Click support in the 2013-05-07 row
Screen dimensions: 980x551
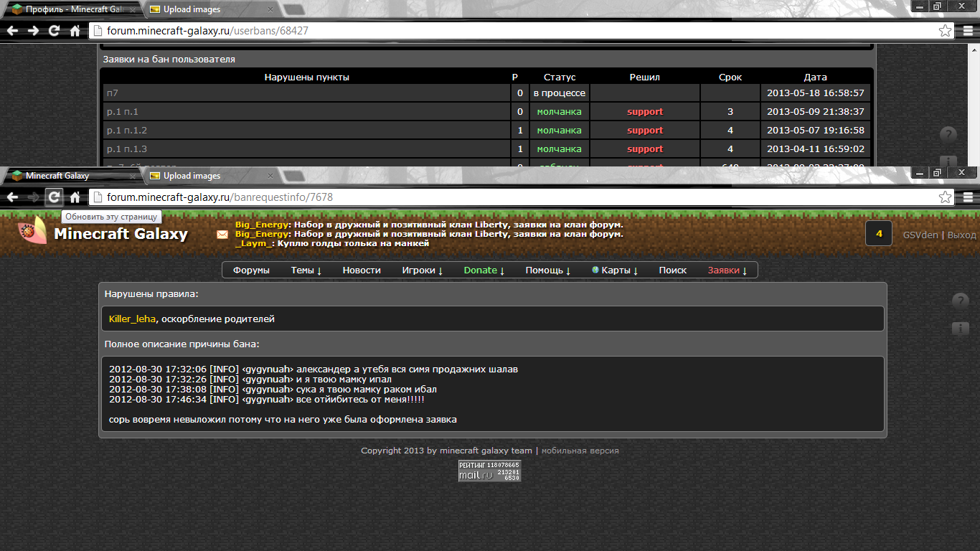click(645, 131)
